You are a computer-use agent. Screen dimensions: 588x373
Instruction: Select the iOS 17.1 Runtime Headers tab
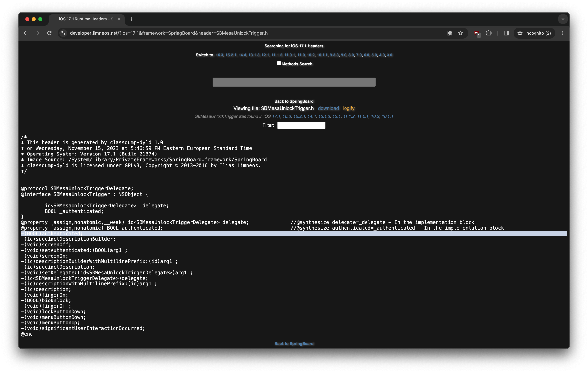coord(87,19)
